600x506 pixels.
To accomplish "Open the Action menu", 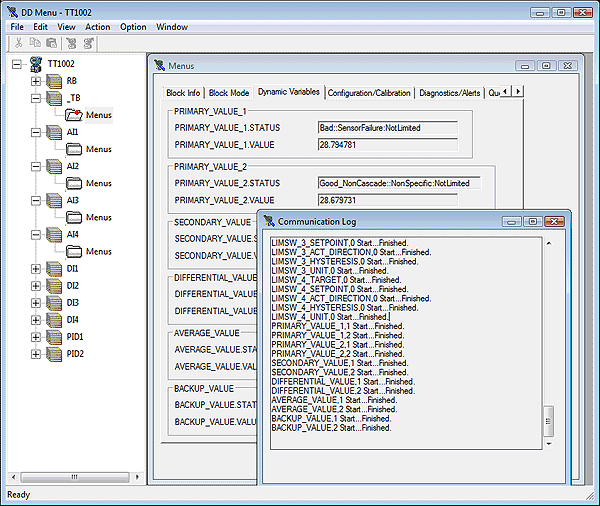I will coord(98,27).
